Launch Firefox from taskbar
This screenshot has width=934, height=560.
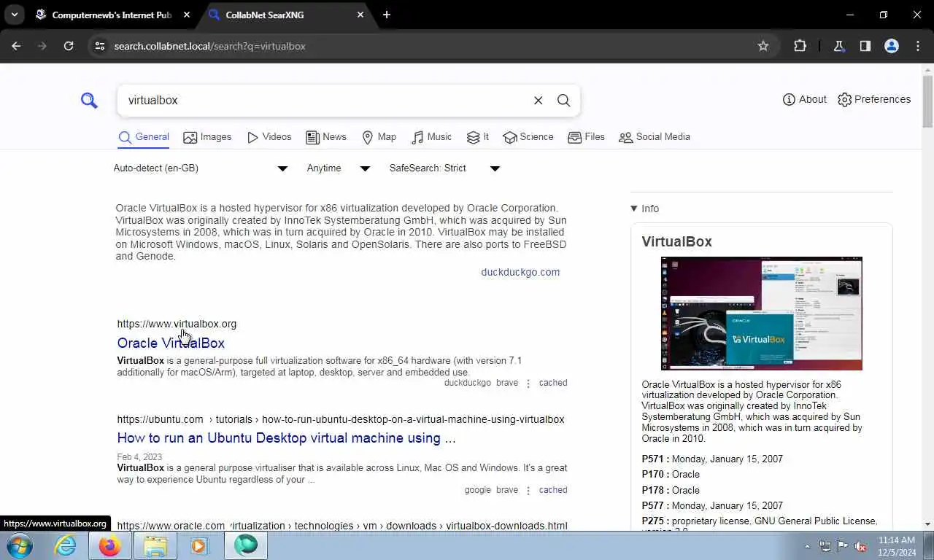click(110, 545)
